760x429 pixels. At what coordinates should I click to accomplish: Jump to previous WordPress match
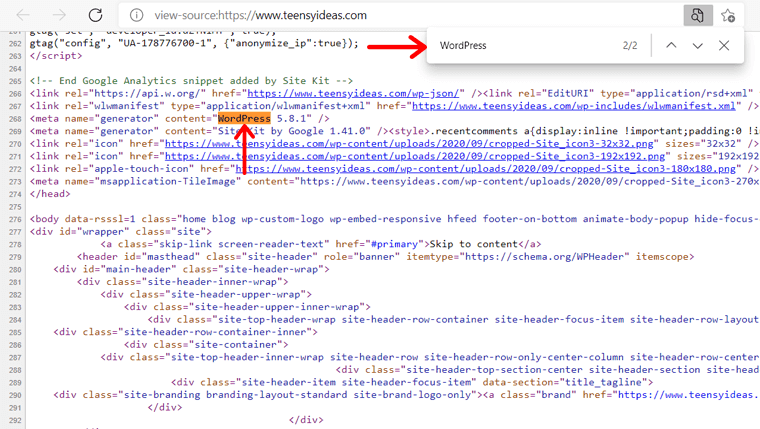[x=671, y=46]
